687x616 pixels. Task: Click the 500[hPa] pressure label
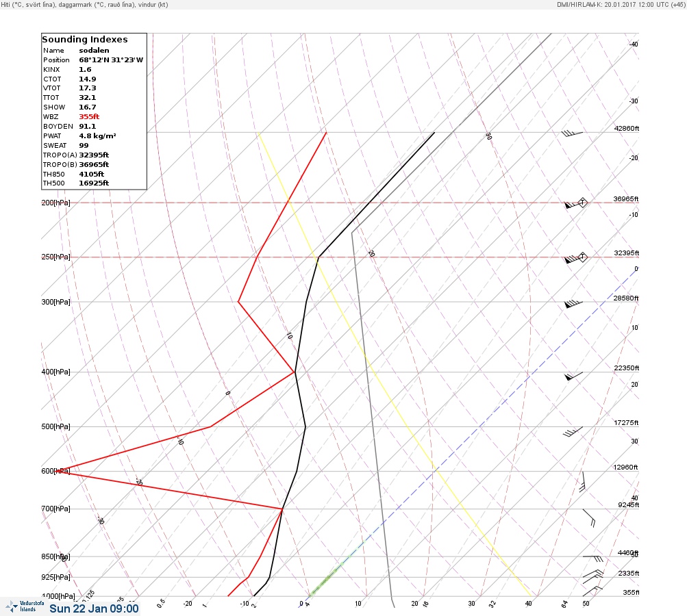coord(55,426)
